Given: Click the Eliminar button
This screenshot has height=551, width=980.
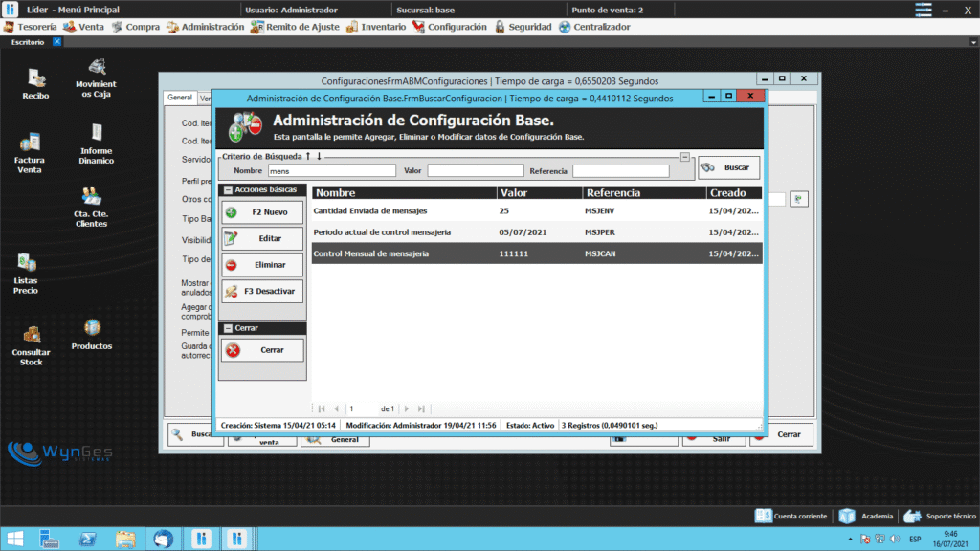Looking at the screenshot, I should pyautogui.click(x=262, y=265).
